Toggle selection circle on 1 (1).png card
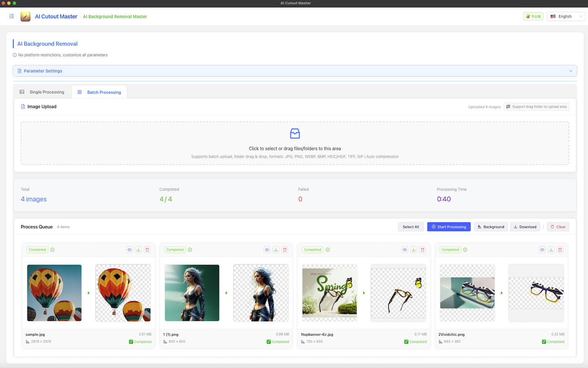588x368 pixels. coord(190,249)
